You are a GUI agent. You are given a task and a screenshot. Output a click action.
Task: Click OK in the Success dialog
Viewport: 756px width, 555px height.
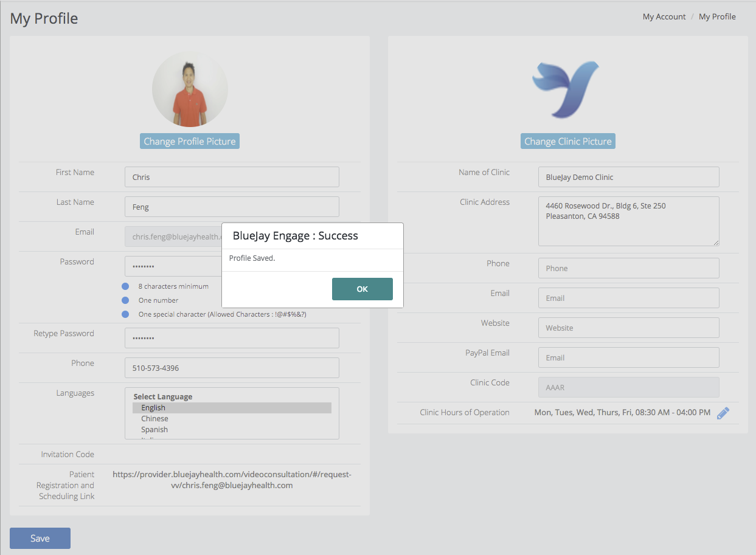tap(362, 289)
